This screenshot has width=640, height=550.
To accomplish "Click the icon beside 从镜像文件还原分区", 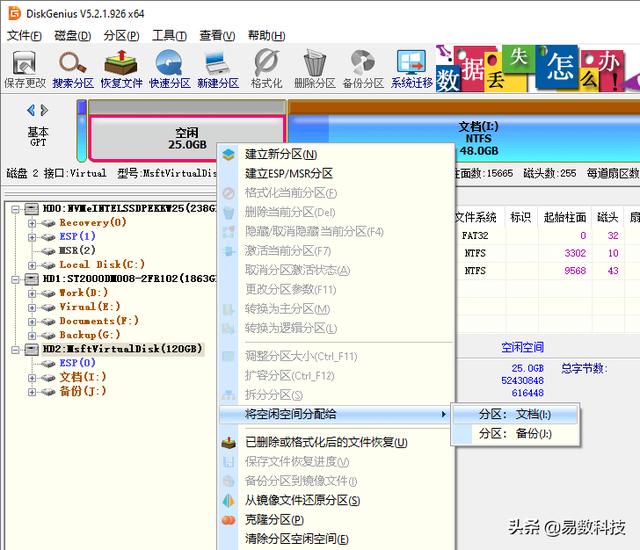I will pos(229,501).
